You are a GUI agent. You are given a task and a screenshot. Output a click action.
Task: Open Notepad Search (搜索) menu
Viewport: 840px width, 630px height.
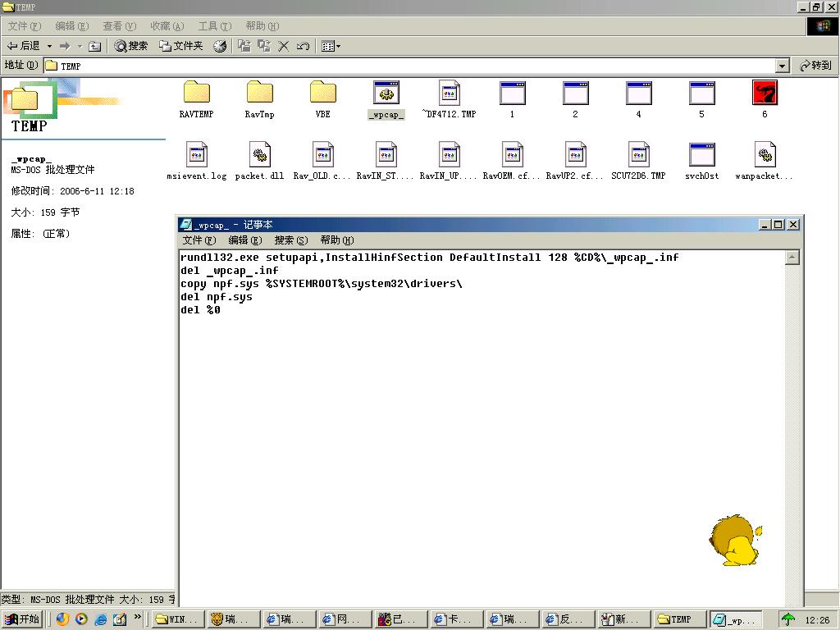point(291,240)
